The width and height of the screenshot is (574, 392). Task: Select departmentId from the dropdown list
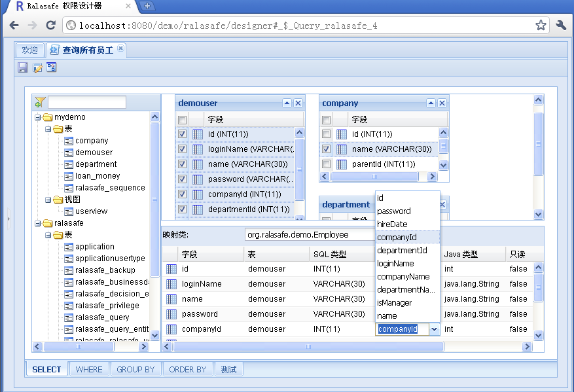pos(402,251)
